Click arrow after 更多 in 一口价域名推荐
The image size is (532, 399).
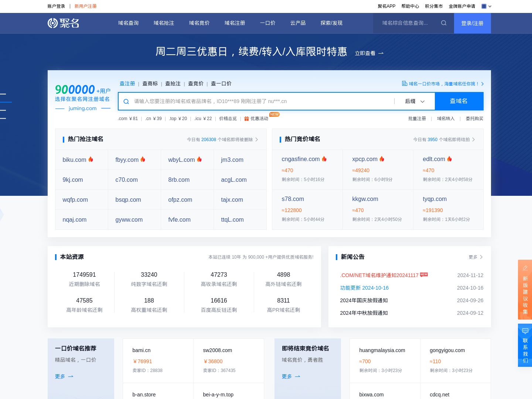pyautogui.click(x=71, y=376)
